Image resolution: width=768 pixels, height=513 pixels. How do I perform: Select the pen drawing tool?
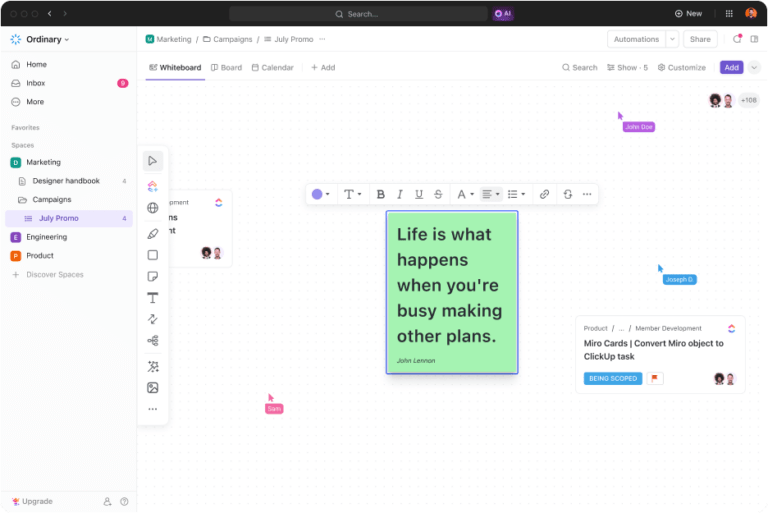[x=152, y=233]
